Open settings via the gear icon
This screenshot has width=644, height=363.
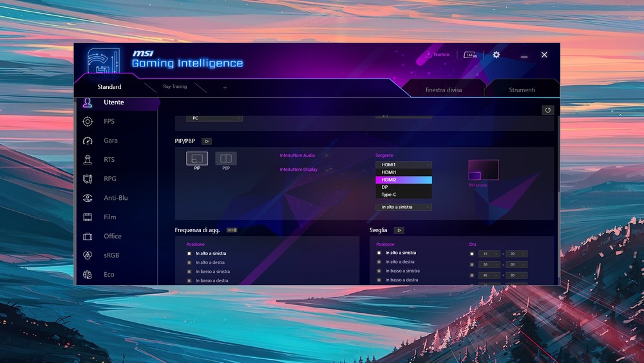(496, 55)
